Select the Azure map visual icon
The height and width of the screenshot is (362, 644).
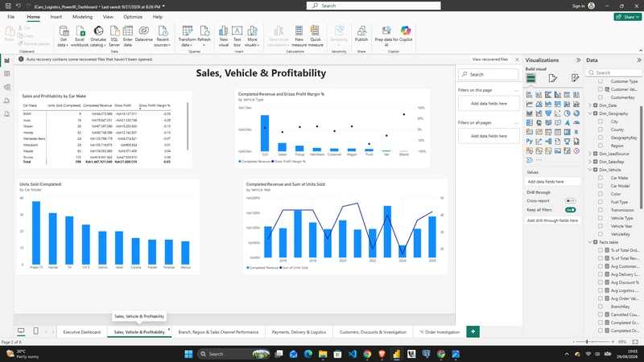tap(568, 123)
